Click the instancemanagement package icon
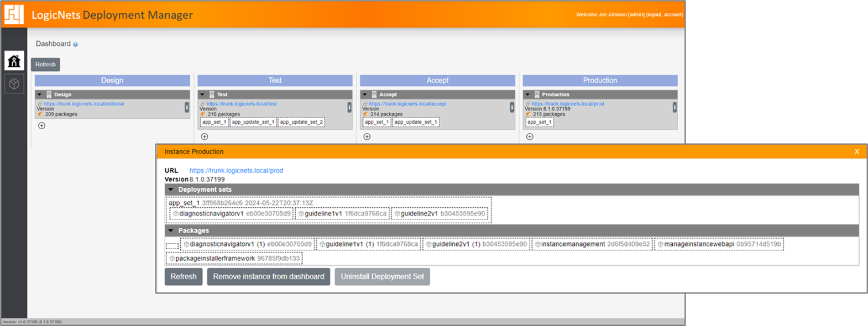 [537, 244]
